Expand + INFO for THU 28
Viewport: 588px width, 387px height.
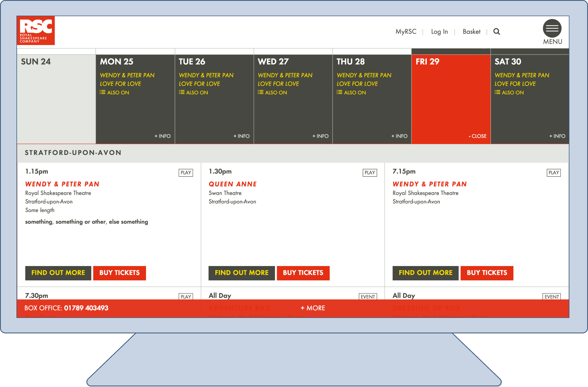tap(399, 136)
